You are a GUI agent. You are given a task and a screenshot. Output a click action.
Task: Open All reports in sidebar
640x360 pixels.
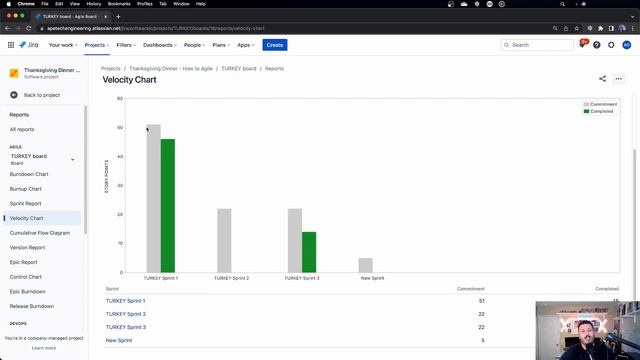pos(22,129)
